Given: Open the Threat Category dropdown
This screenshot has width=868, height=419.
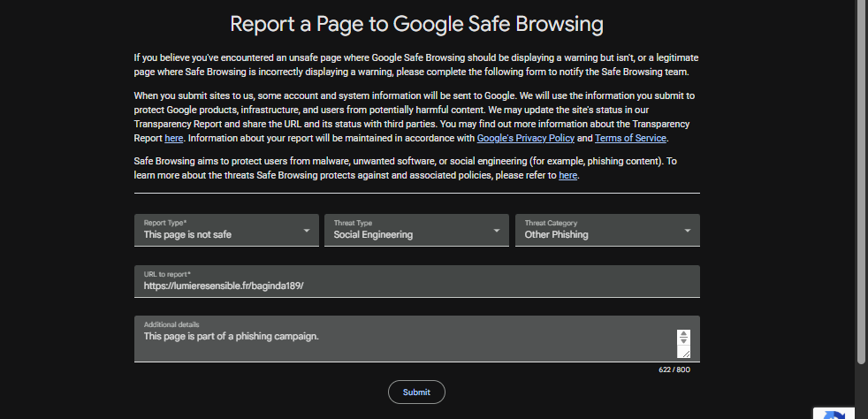Looking at the screenshot, I should coord(607,230).
